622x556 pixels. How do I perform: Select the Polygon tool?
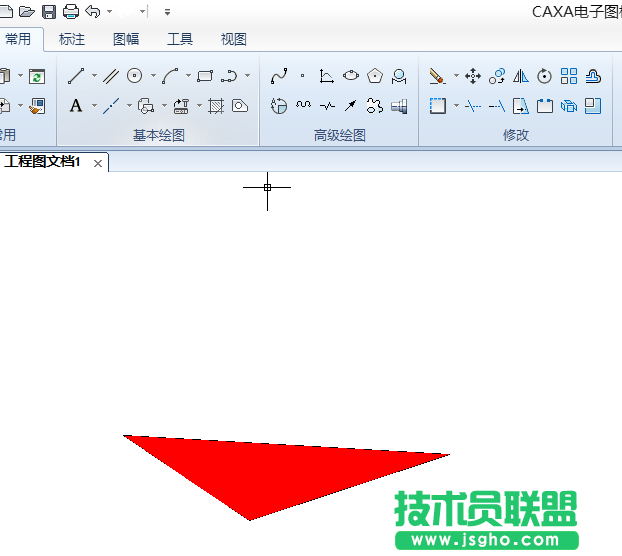375,75
